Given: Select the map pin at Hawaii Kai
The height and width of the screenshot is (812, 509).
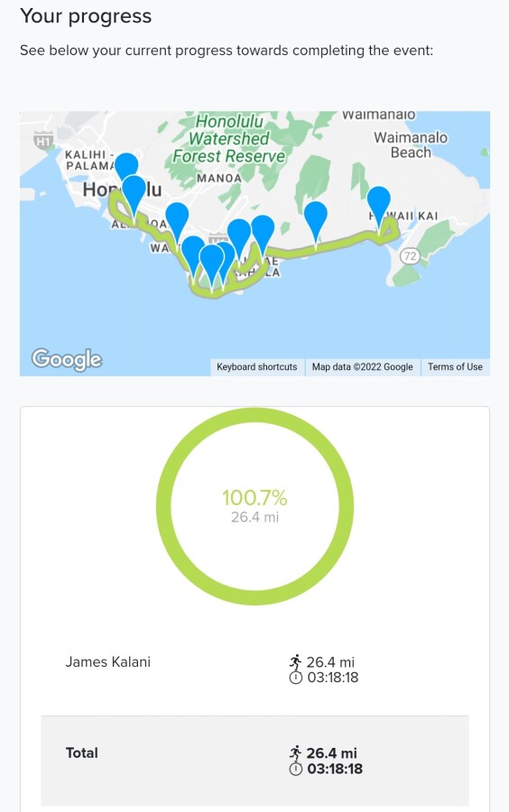Looking at the screenshot, I should tap(378, 205).
